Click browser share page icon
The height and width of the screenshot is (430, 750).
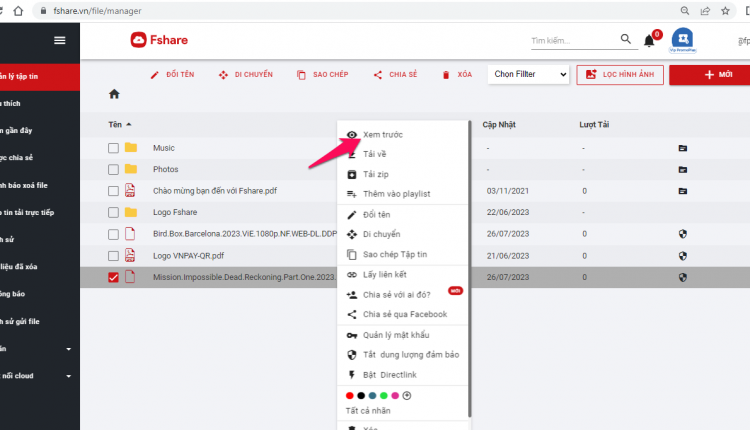tap(705, 11)
